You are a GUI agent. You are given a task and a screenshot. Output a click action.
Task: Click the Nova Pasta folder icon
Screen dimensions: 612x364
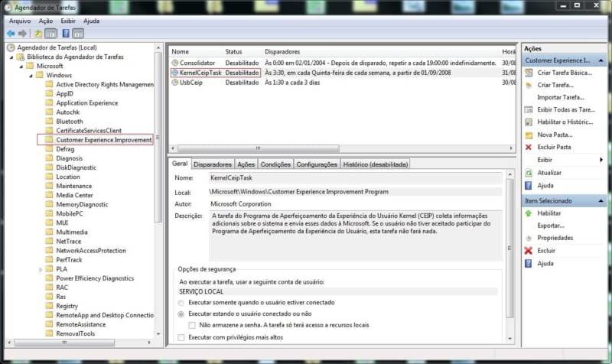(529, 135)
